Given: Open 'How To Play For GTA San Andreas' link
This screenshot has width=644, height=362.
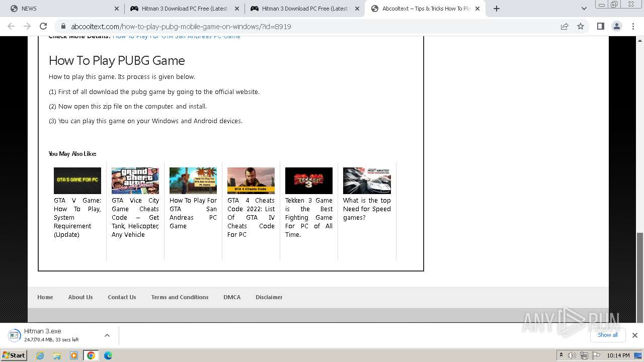Looking at the screenshot, I should [x=193, y=213].
